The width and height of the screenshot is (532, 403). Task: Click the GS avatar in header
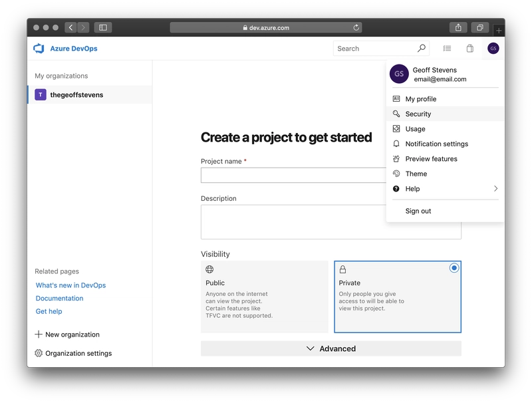coord(493,49)
